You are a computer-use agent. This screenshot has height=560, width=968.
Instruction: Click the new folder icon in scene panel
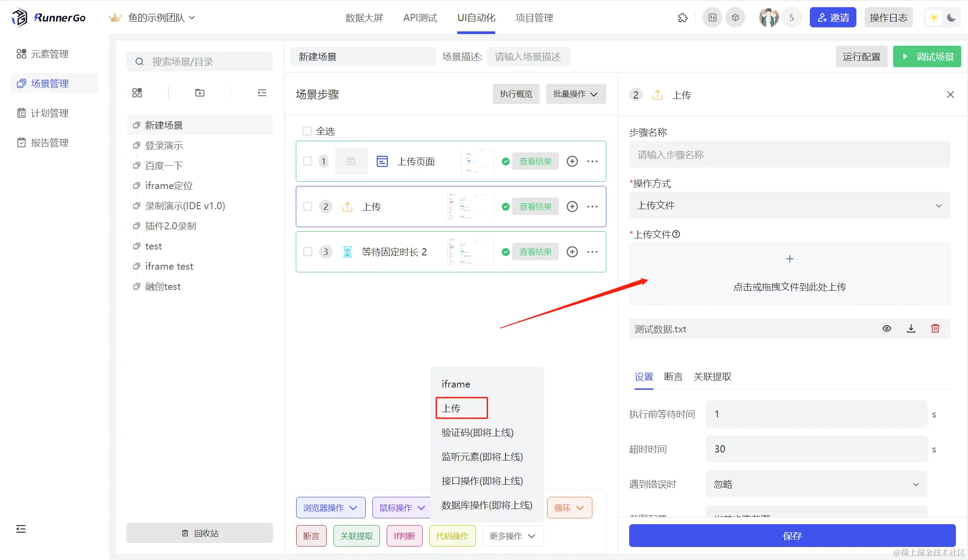[x=200, y=93]
